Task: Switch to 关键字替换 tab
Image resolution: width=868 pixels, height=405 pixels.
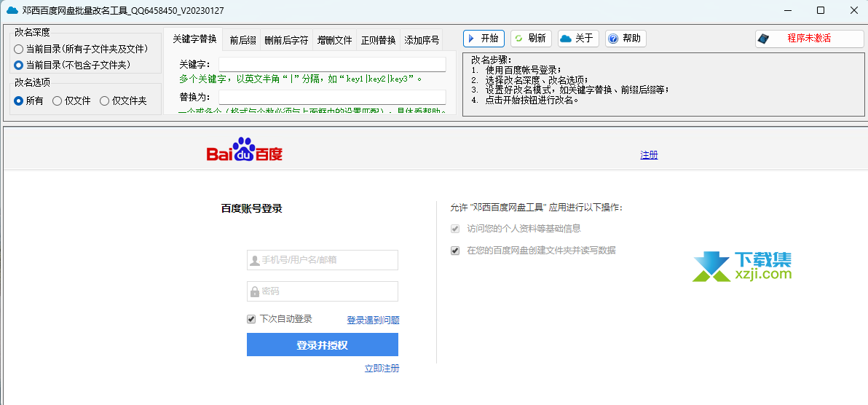Action: tap(194, 39)
